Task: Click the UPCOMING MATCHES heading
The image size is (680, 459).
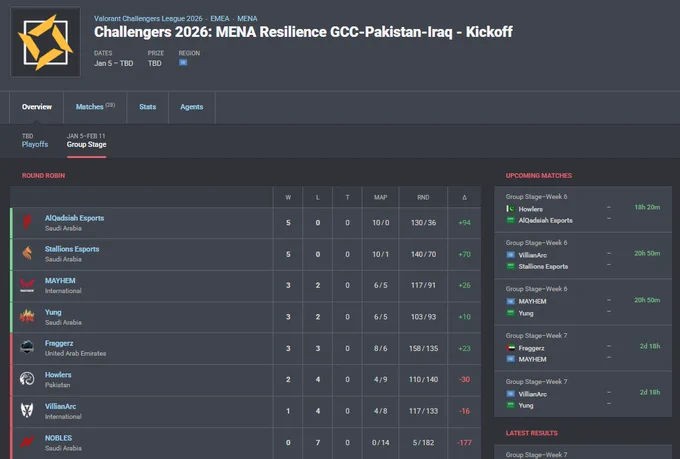Action: click(539, 176)
